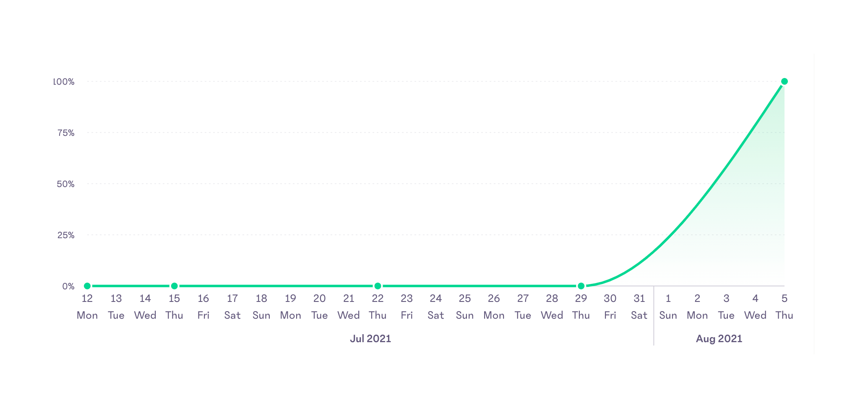Click the 1 Sun date label
Image resolution: width=868 pixels, height=408 pixels.
tap(668, 307)
